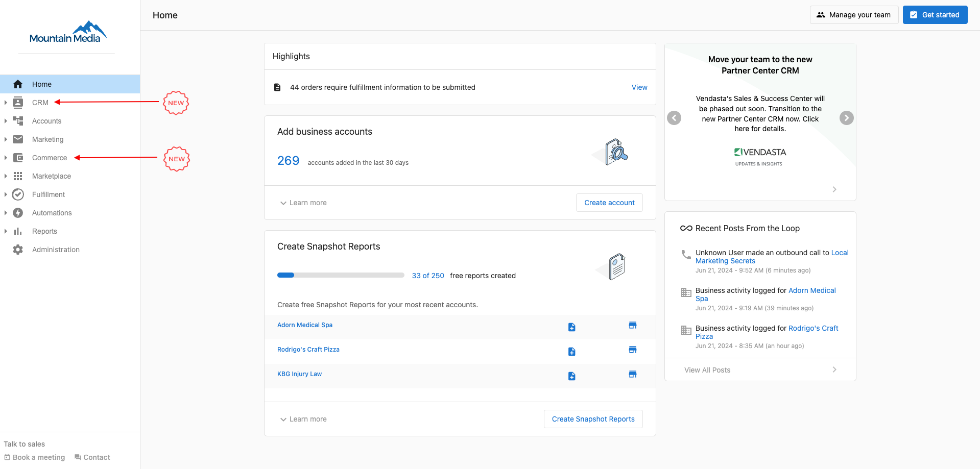The image size is (980, 469).
Task: Click the Marketing envelope icon
Action: click(x=18, y=139)
